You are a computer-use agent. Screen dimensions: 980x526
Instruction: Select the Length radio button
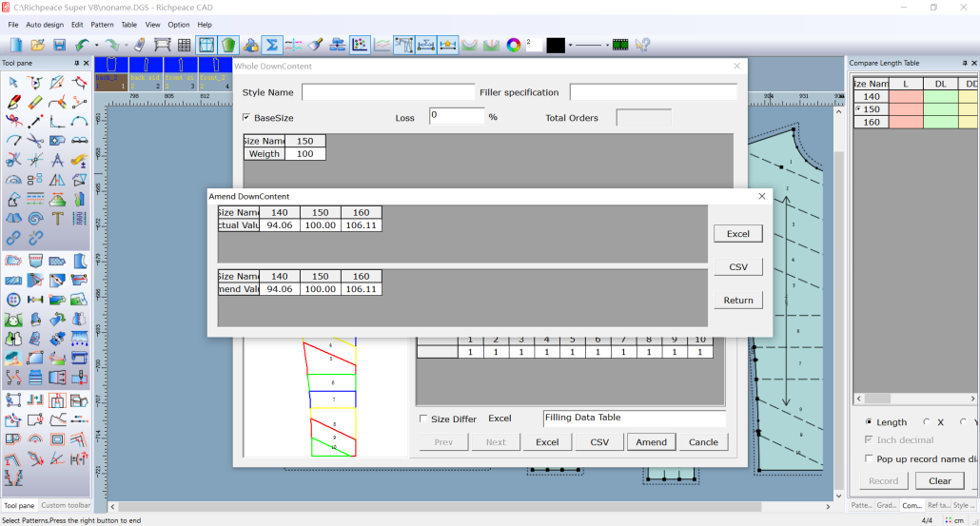[869, 421]
